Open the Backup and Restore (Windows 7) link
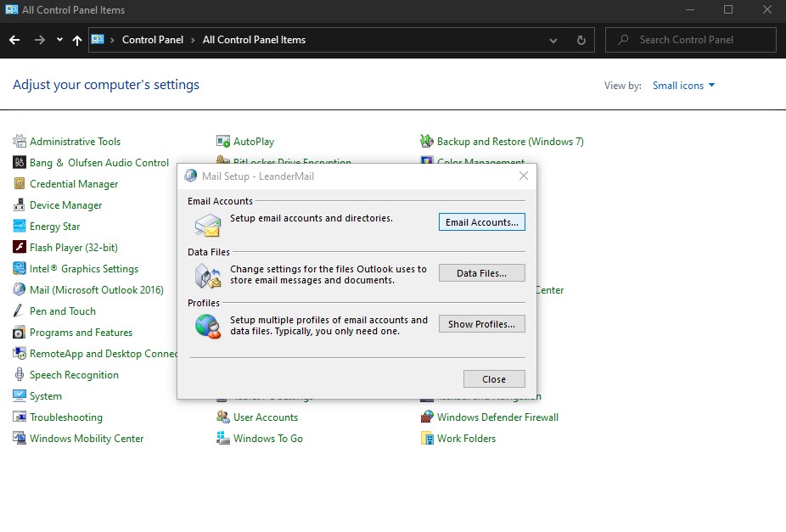This screenshot has width=786, height=532. click(510, 142)
